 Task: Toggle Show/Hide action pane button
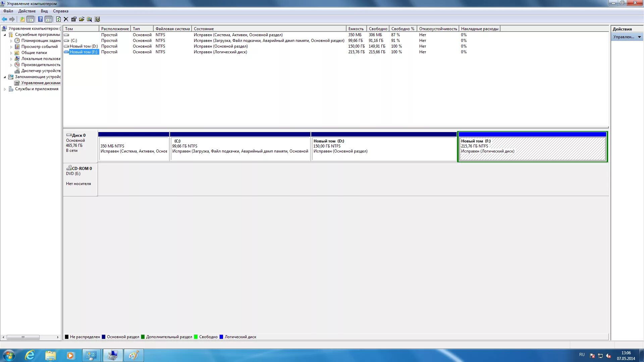click(x=49, y=19)
